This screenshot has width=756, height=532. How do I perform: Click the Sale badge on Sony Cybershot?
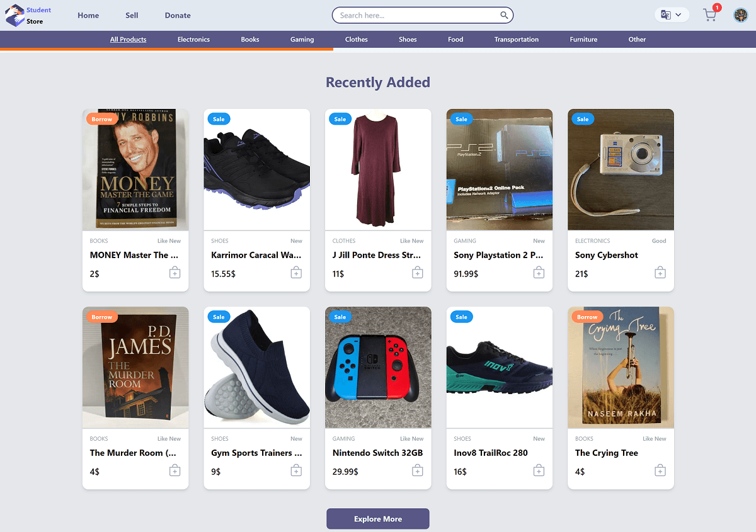583,119
